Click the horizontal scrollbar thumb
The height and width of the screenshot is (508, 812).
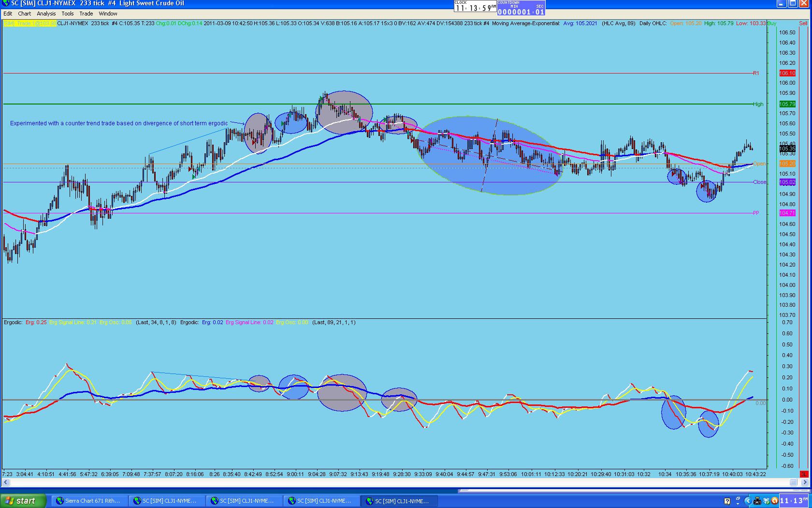coord(793,482)
